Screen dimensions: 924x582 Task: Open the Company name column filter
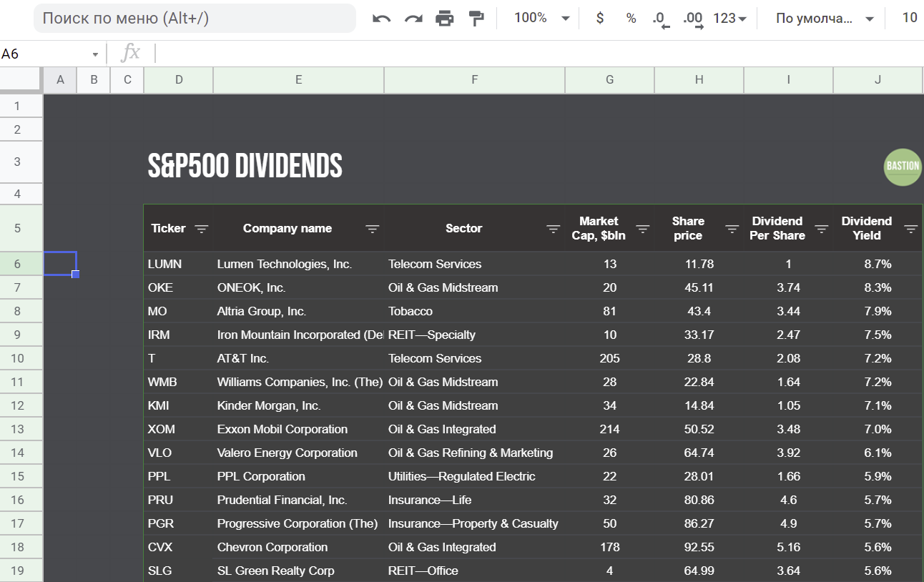(x=372, y=229)
